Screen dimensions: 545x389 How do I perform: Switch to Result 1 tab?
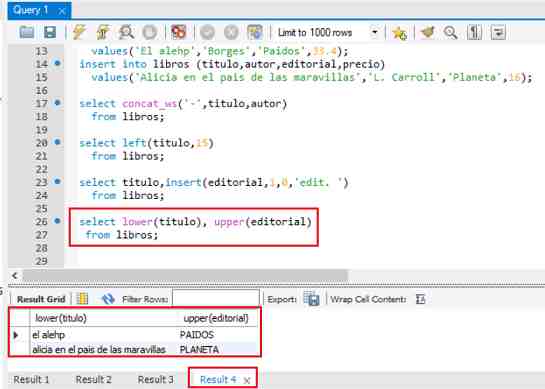point(31,380)
